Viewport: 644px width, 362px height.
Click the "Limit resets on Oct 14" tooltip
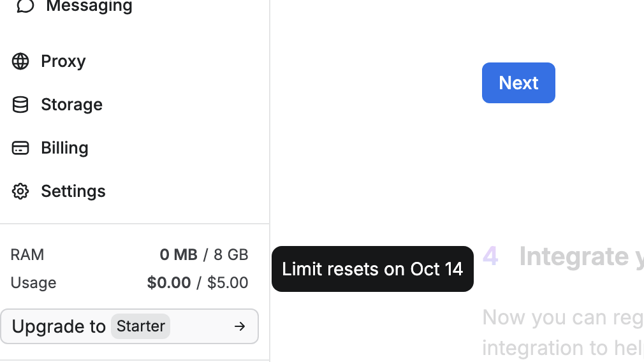372,269
